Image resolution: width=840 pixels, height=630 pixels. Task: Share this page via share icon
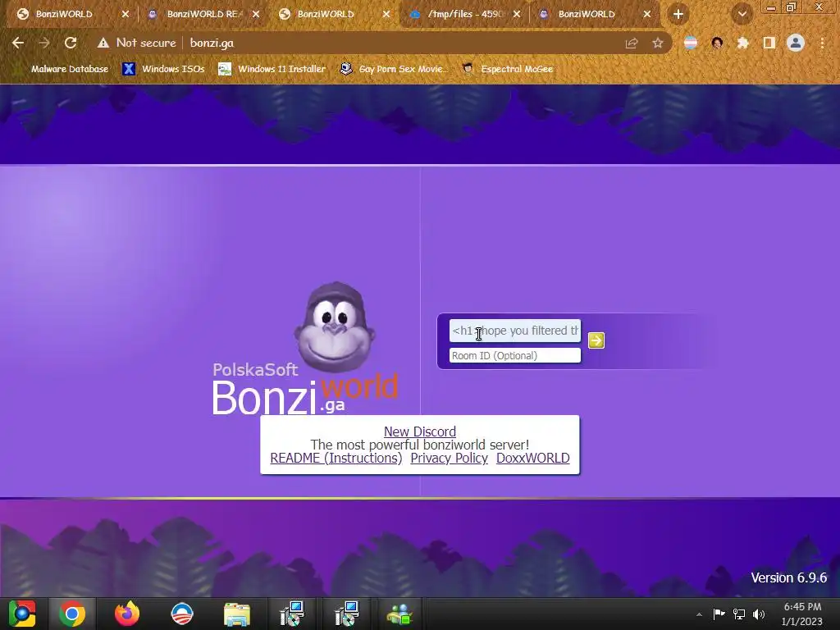[x=632, y=43]
